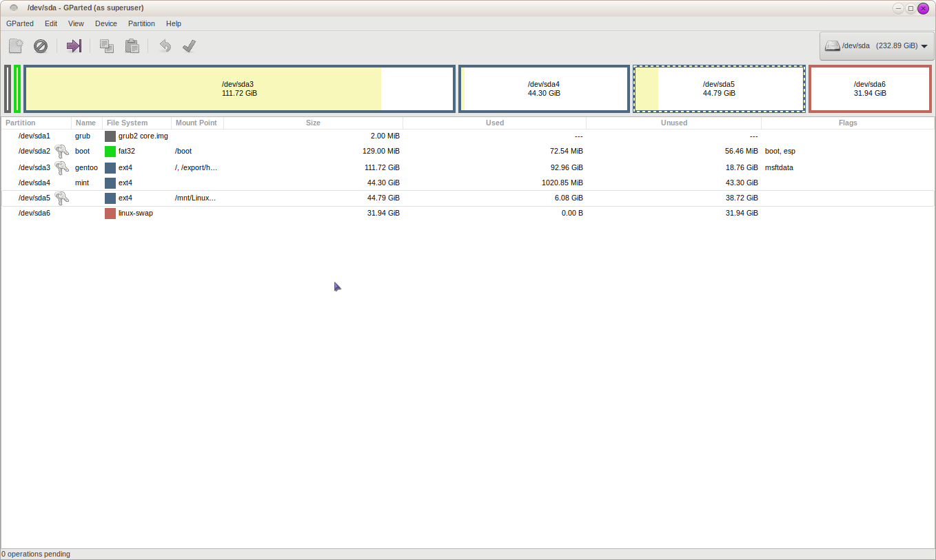
Task: Click the Mount Point column header
Action: [197, 123]
